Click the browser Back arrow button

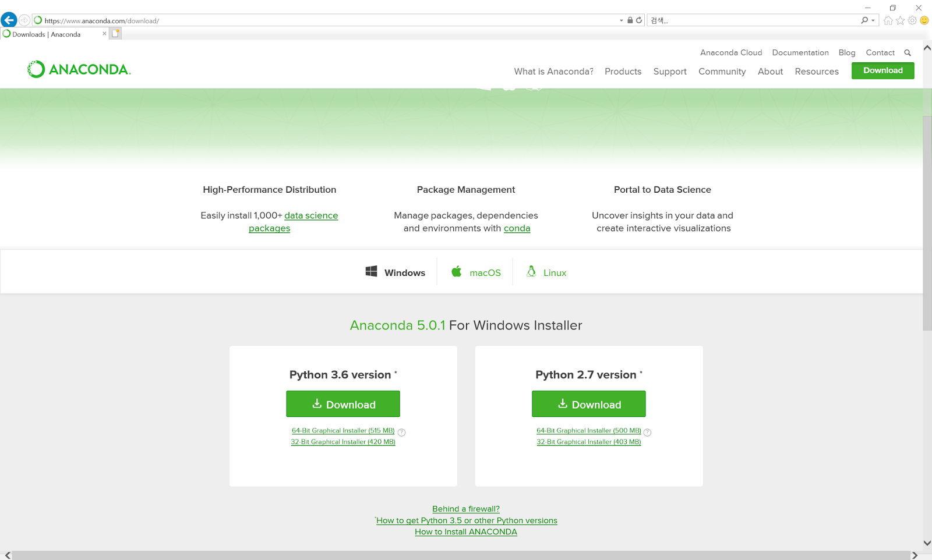point(9,20)
